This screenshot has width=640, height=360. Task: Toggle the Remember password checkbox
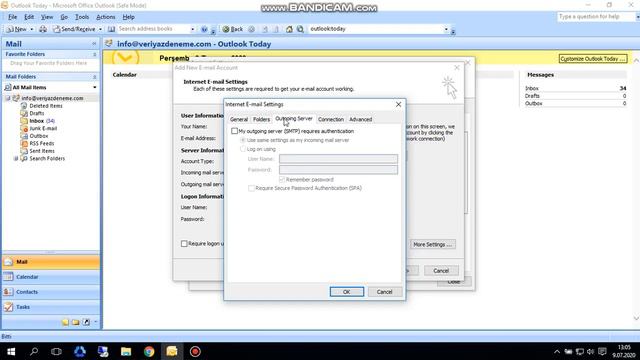(x=282, y=180)
